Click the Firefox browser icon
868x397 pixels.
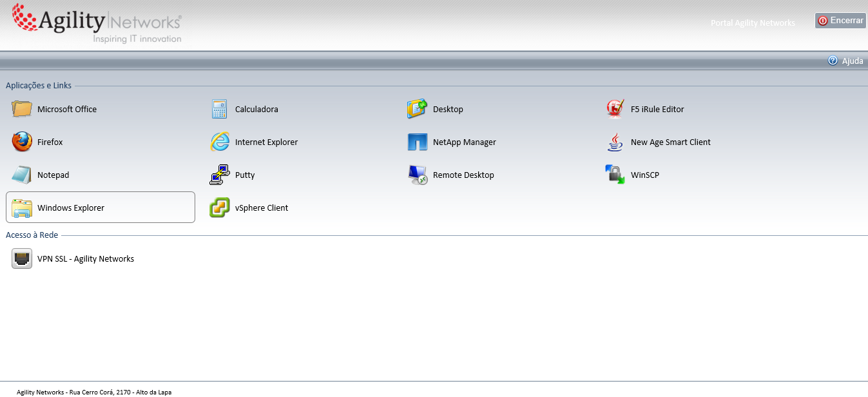[22, 142]
